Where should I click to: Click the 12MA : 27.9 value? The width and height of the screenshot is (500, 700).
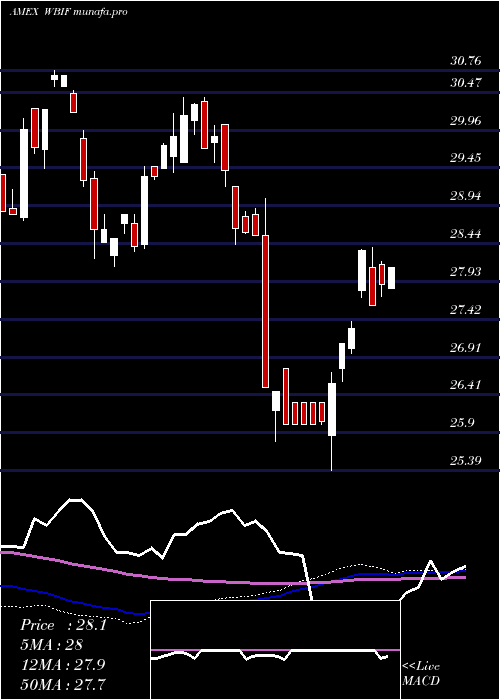pyautogui.click(x=62, y=665)
